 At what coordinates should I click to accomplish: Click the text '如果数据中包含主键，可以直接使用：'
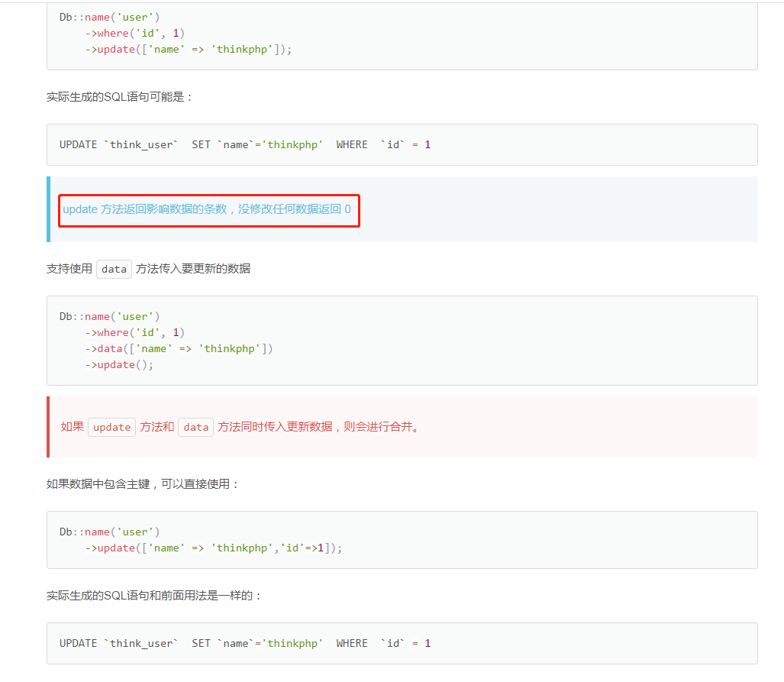[x=144, y=484]
